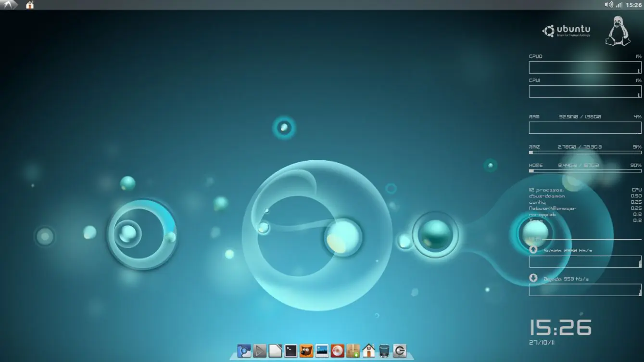The width and height of the screenshot is (644, 362).
Task: Click the 'CPU0' label
Action: [535, 56]
